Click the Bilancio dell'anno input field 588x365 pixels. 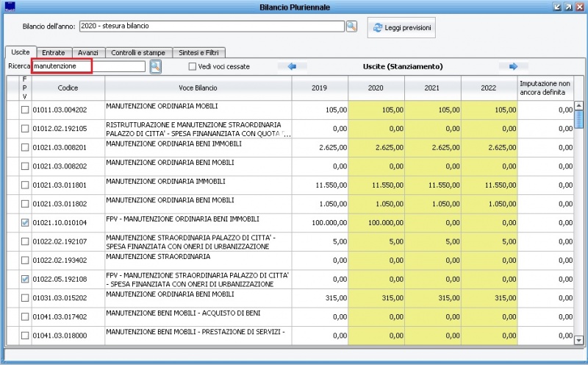point(211,26)
